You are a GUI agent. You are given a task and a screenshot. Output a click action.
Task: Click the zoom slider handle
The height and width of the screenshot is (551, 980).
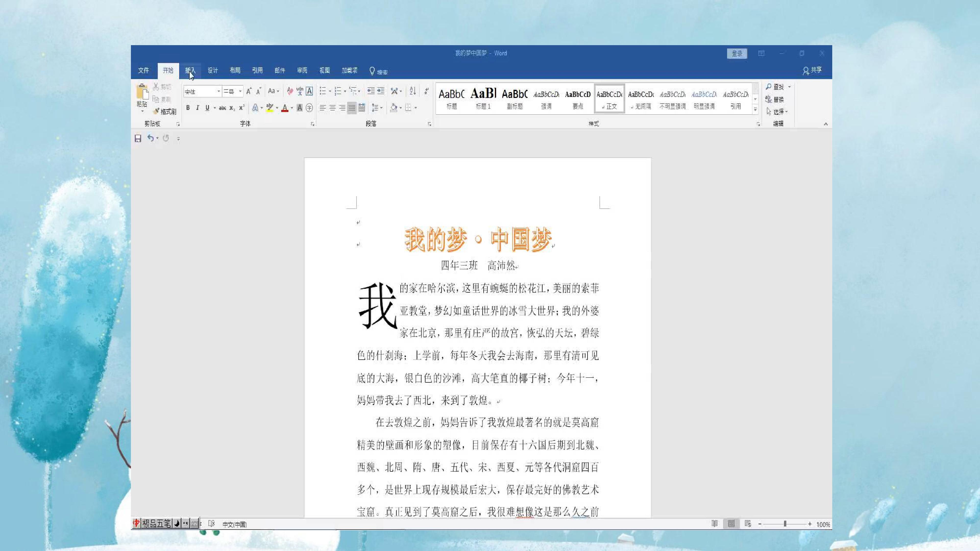coord(785,524)
